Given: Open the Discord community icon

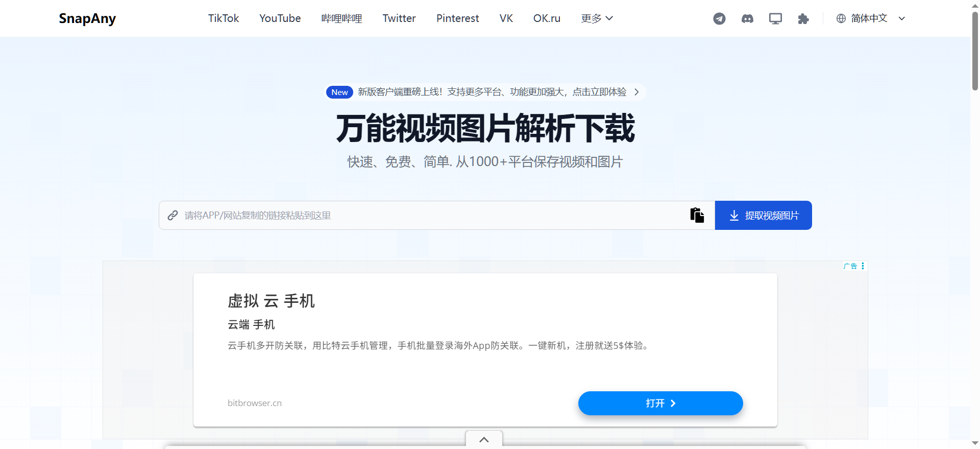Looking at the screenshot, I should click(747, 18).
